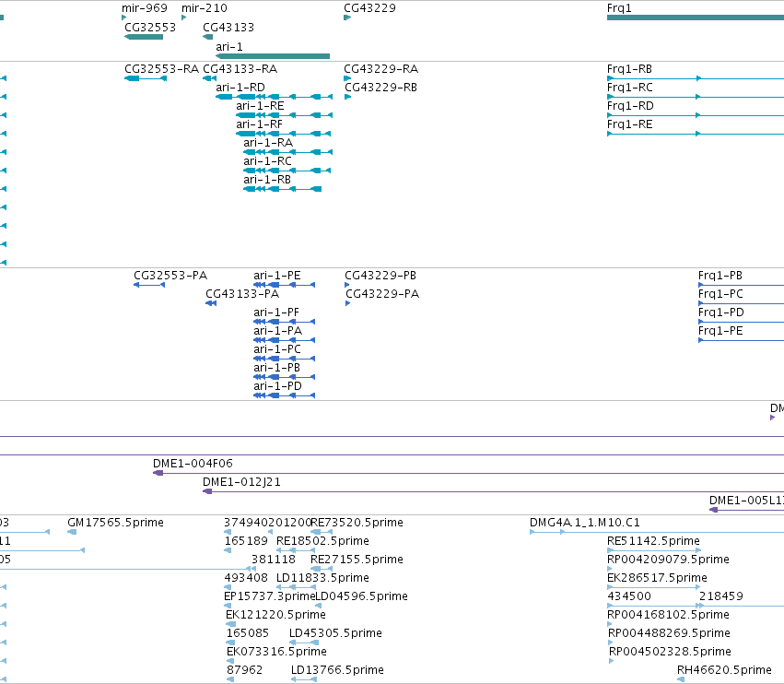Select the EK073316.5prime EST label
Viewport: 784px width, 684px height.
276,652
